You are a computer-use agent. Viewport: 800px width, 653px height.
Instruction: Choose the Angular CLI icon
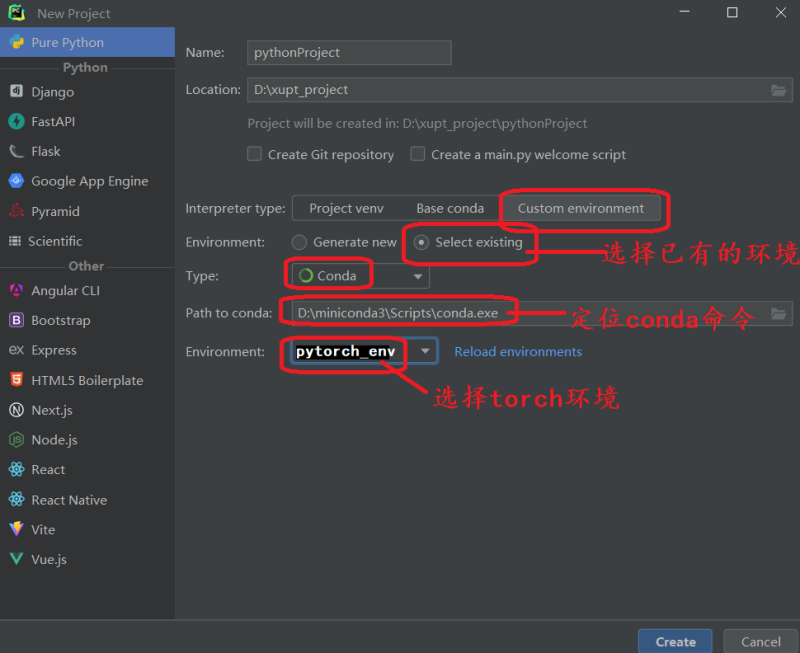pos(16,291)
